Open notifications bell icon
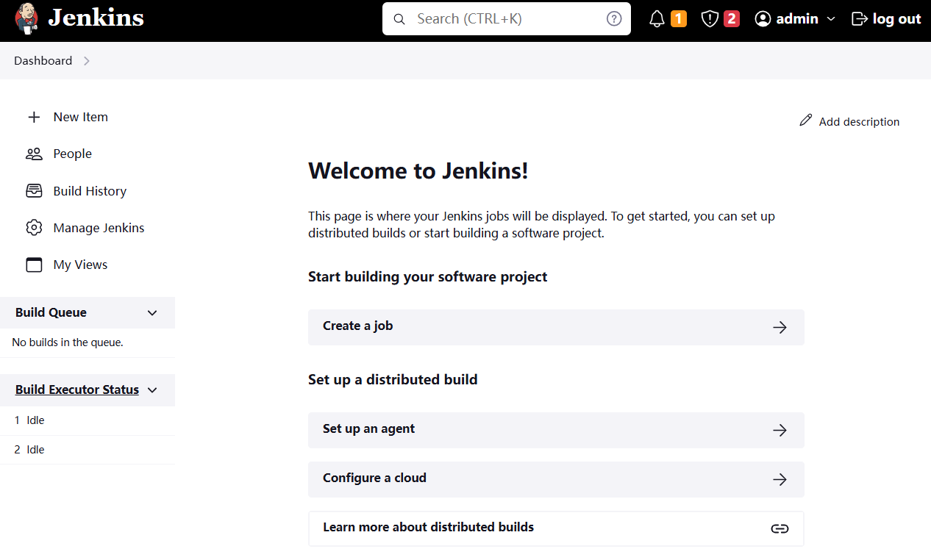The height and width of the screenshot is (560, 931). coord(657,19)
